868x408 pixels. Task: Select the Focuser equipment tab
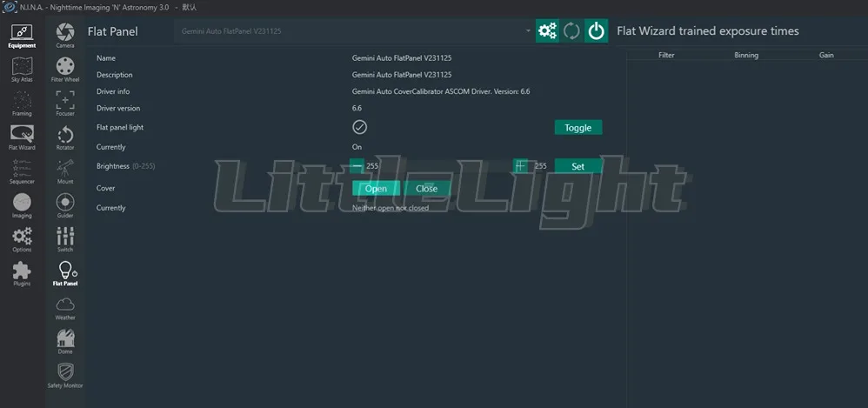click(65, 104)
